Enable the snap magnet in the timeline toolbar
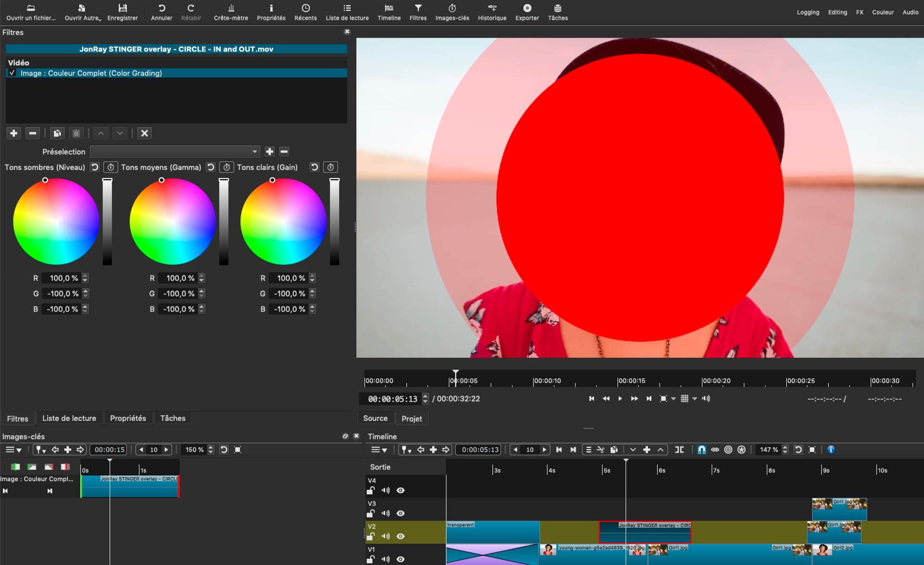Image resolution: width=924 pixels, height=565 pixels. click(x=701, y=449)
